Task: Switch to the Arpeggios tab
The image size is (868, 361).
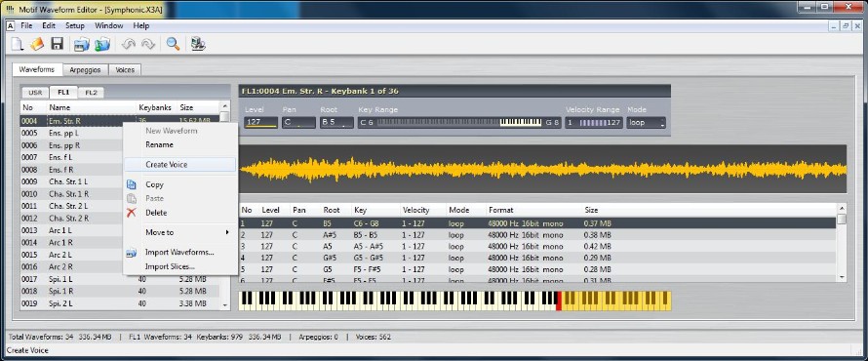Action: 85,70
